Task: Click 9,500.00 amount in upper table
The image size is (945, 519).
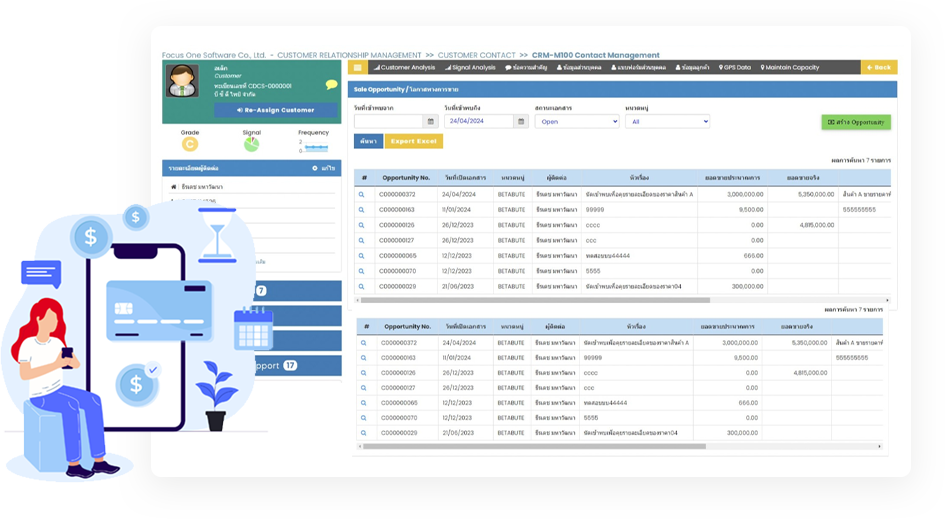Action: 751,210
